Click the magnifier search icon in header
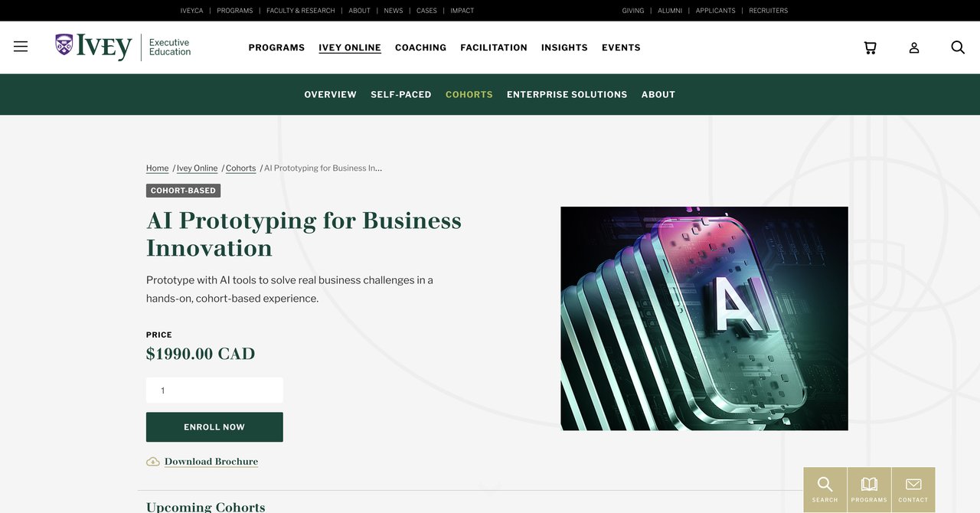 pos(958,47)
